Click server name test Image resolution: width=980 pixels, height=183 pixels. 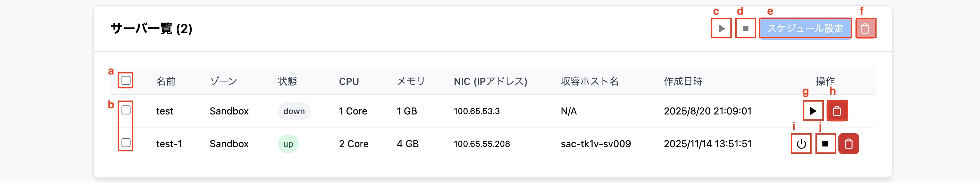[x=165, y=111]
